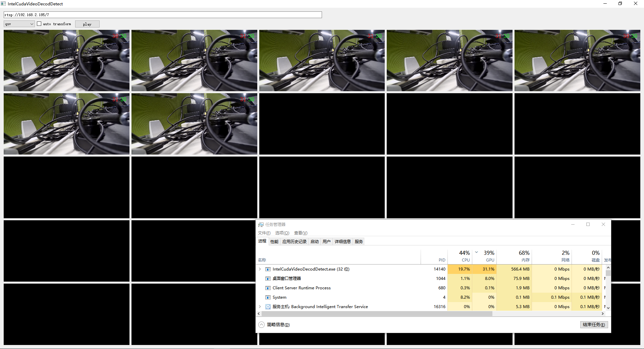Screen dimensions: 644x349
Task: Click the 结束任务 button
Action: pyautogui.click(x=594, y=325)
